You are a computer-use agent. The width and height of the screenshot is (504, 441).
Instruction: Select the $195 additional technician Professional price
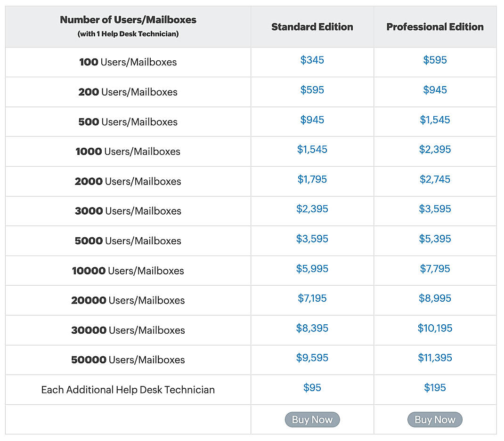pyautogui.click(x=435, y=387)
